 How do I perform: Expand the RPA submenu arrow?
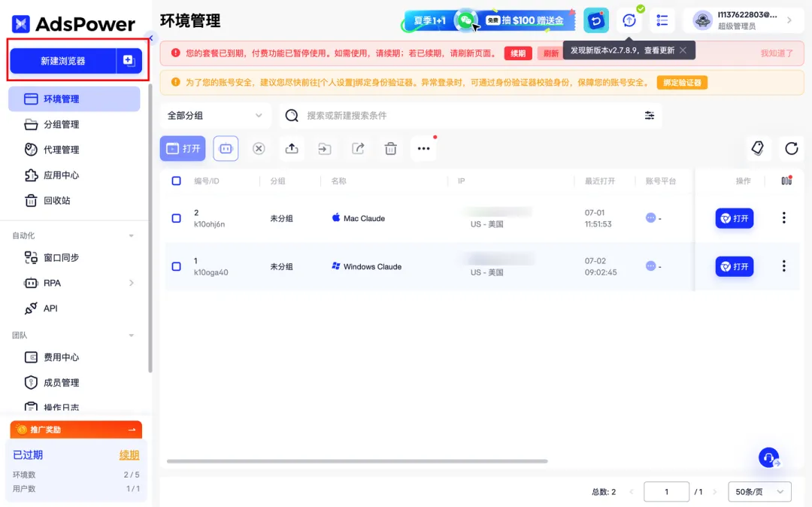132,283
